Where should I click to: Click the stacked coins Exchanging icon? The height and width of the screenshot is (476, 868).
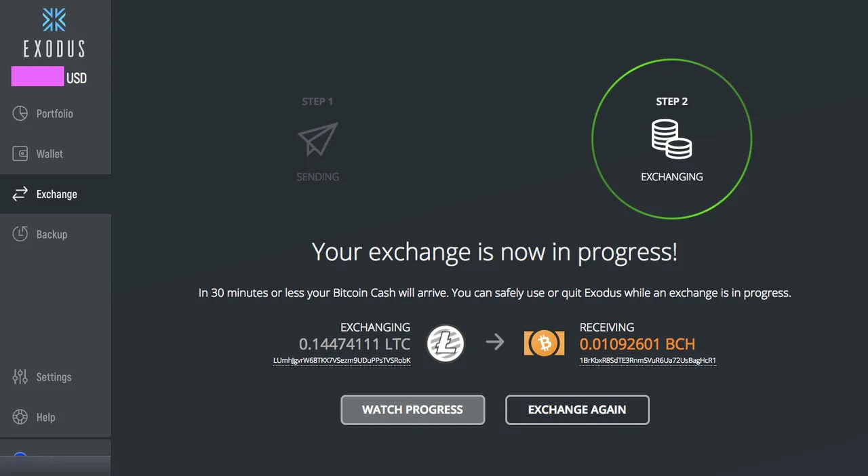(x=671, y=139)
